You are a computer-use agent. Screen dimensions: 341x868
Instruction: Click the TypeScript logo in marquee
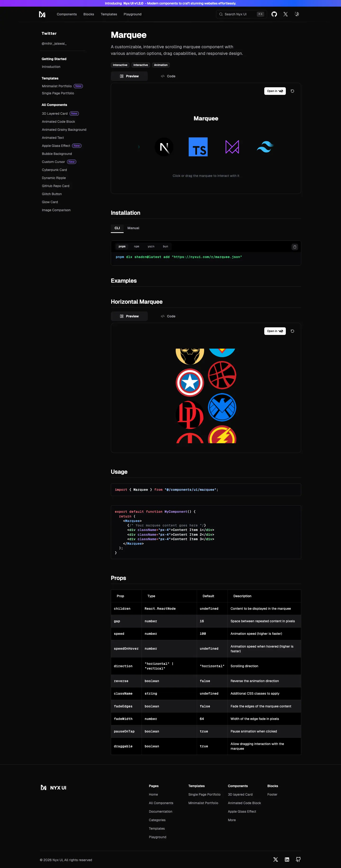click(x=198, y=147)
